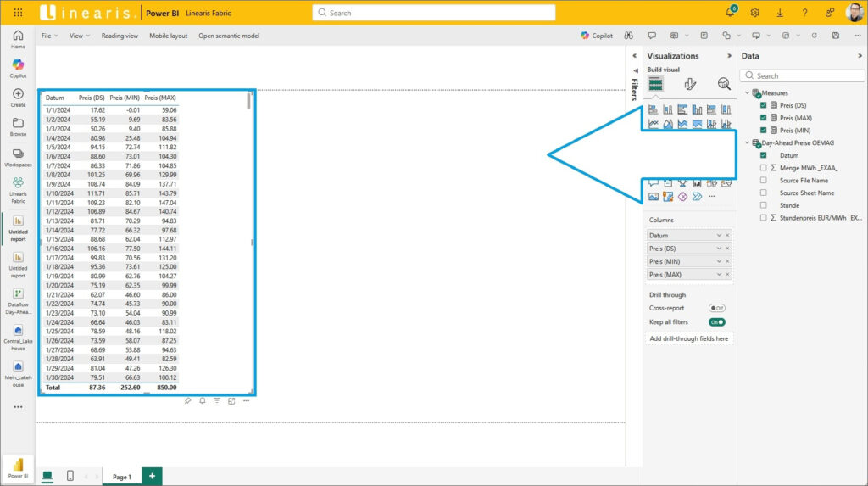Collapse the Measures table in Data pane
868x486 pixels.
[x=747, y=92]
